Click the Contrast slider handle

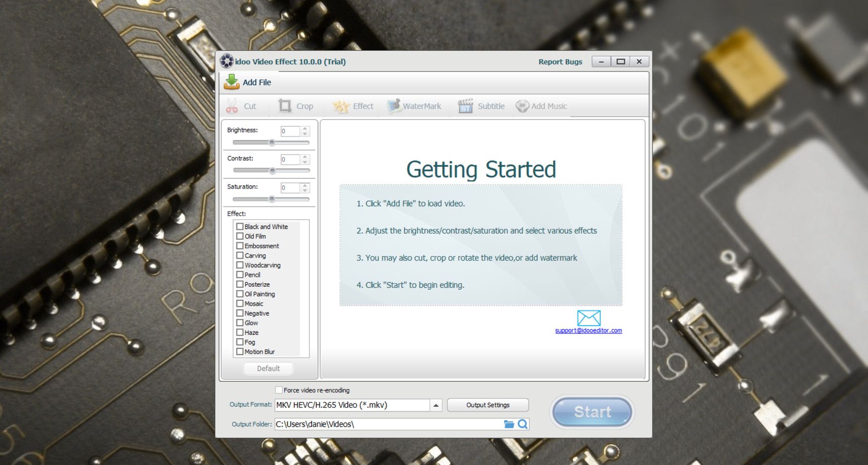pyautogui.click(x=272, y=171)
